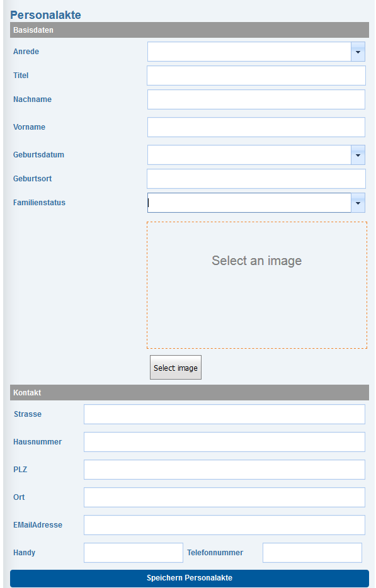Click the Select image button

[176, 368]
